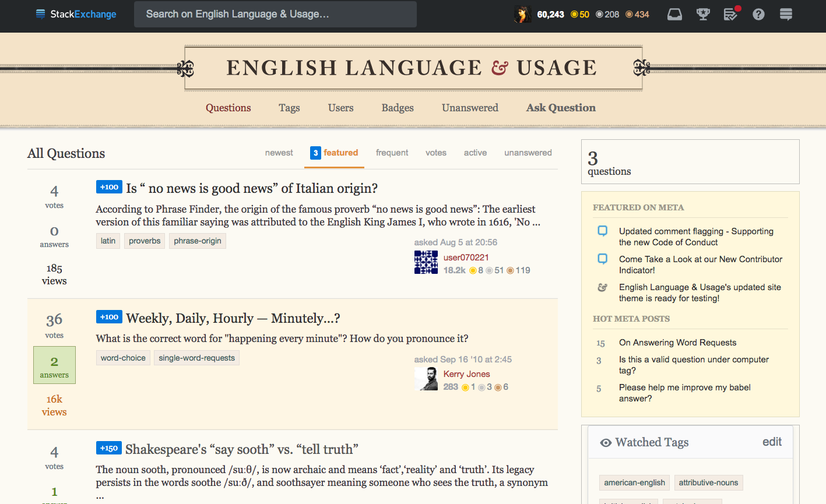826x504 pixels.
Task: Click the 2 answers box on Minutely question
Action: [x=54, y=365]
